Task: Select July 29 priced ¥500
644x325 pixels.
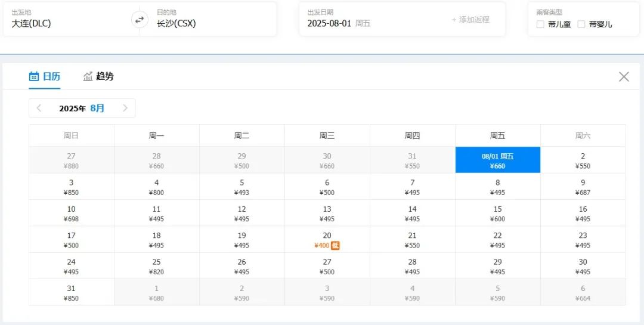Action: coord(242,160)
